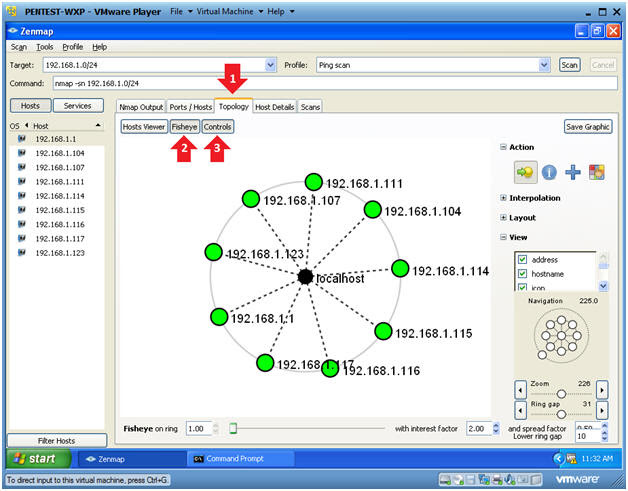Click the VMware printer device icon

[497, 479]
